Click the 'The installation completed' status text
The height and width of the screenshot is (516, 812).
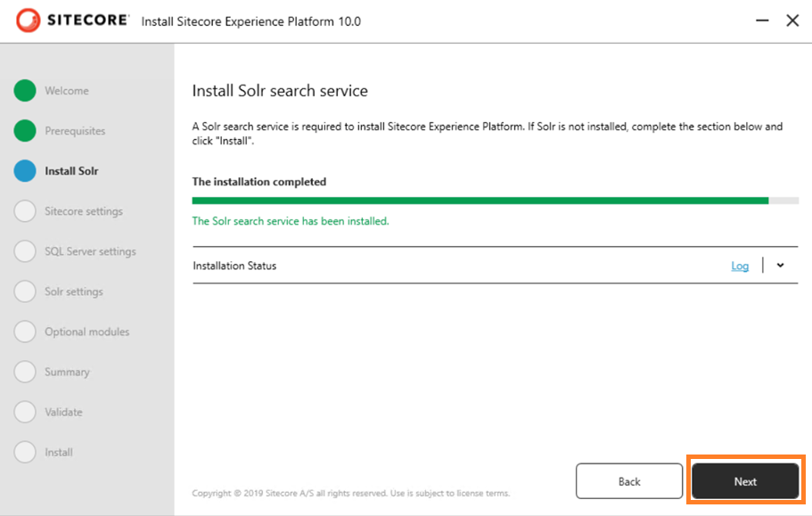(x=258, y=182)
